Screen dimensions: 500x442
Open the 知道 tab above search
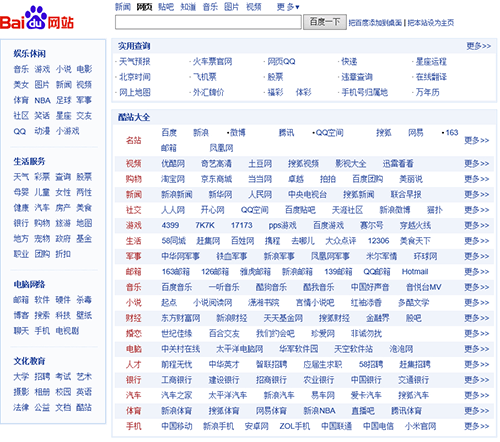coord(188,7)
